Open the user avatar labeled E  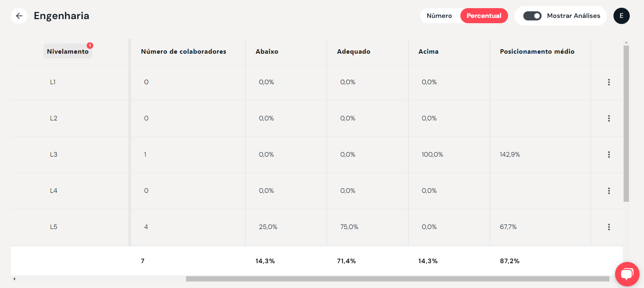(622, 16)
